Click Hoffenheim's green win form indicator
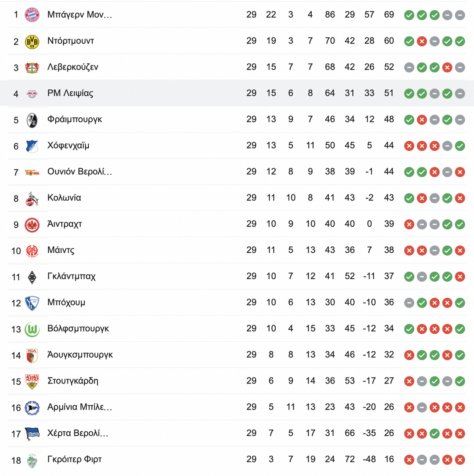 460,146
